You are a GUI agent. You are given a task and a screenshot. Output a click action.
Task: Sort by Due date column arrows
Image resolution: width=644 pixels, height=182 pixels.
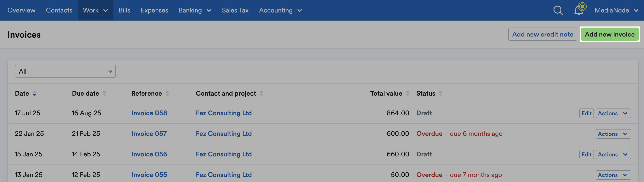pyautogui.click(x=104, y=93)
